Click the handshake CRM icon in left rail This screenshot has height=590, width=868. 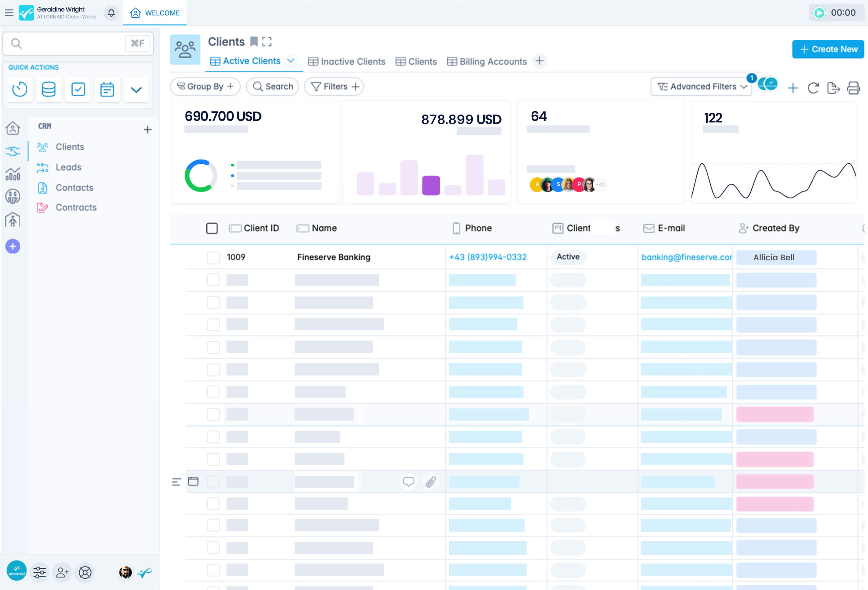click(13, 151)
